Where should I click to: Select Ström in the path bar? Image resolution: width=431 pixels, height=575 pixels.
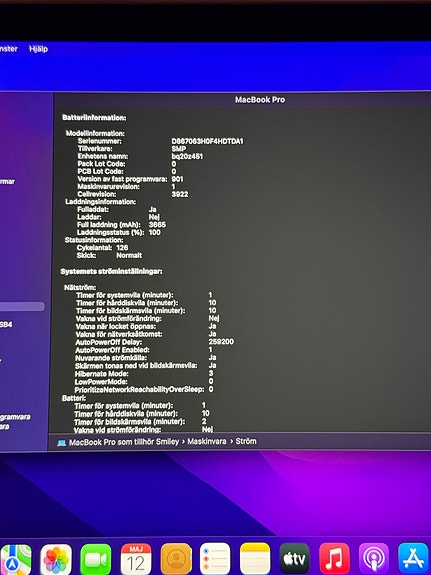[x=246, y=441]
